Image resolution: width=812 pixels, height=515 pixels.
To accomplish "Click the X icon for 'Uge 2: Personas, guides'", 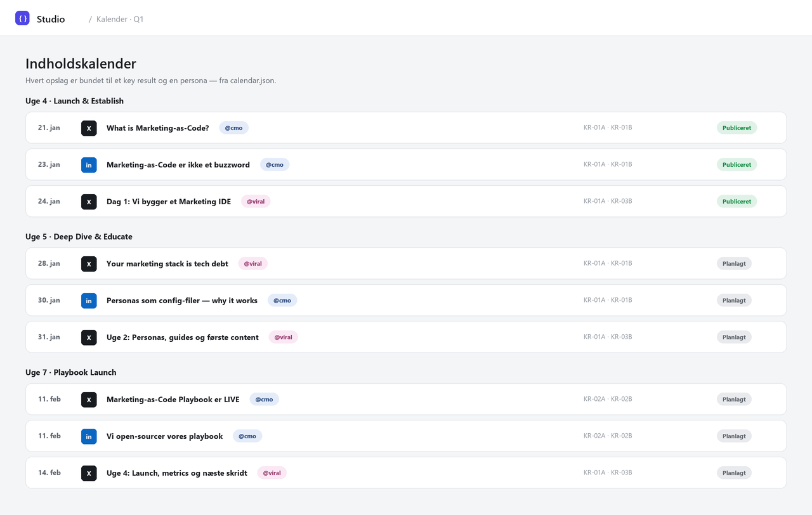I will (x=89, y=337).
